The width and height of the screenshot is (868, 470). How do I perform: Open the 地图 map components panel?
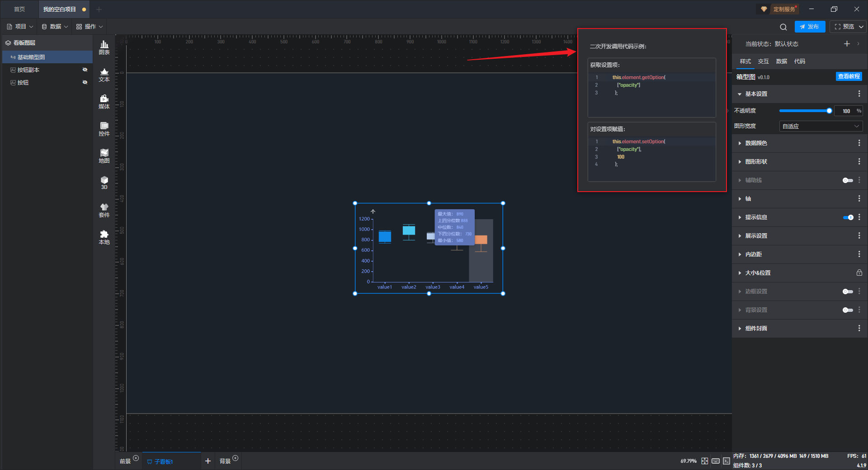[x=104, y=156]
